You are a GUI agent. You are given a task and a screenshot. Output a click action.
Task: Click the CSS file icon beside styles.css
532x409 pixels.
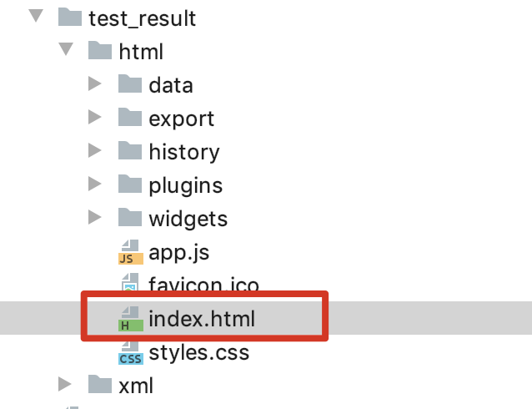(129, 352)
